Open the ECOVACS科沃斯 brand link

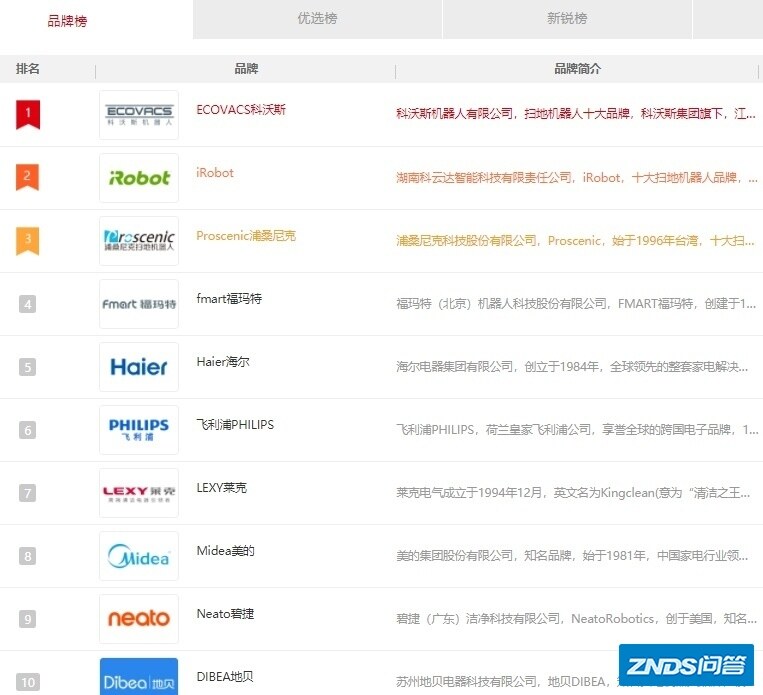[x=241, y=110]
